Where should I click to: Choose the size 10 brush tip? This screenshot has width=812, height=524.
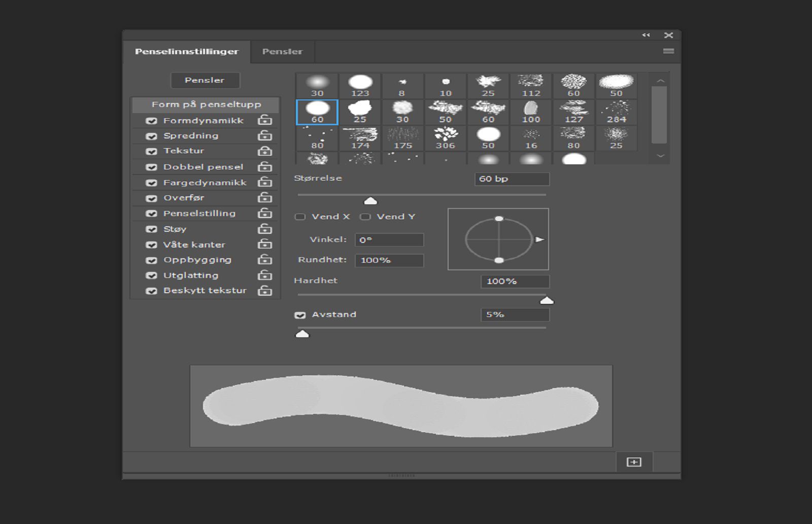[445, 85]
